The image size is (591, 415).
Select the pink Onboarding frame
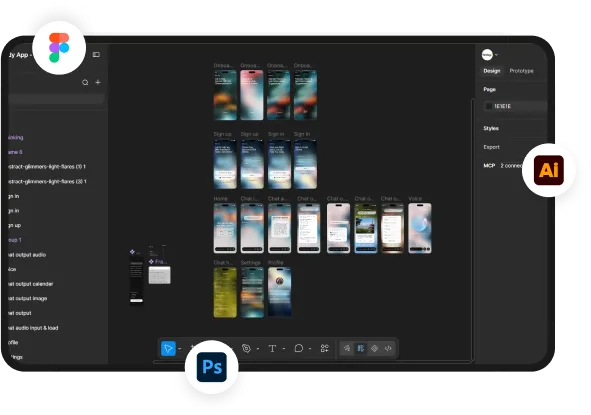pyautogui.click(x=252, y=95)
